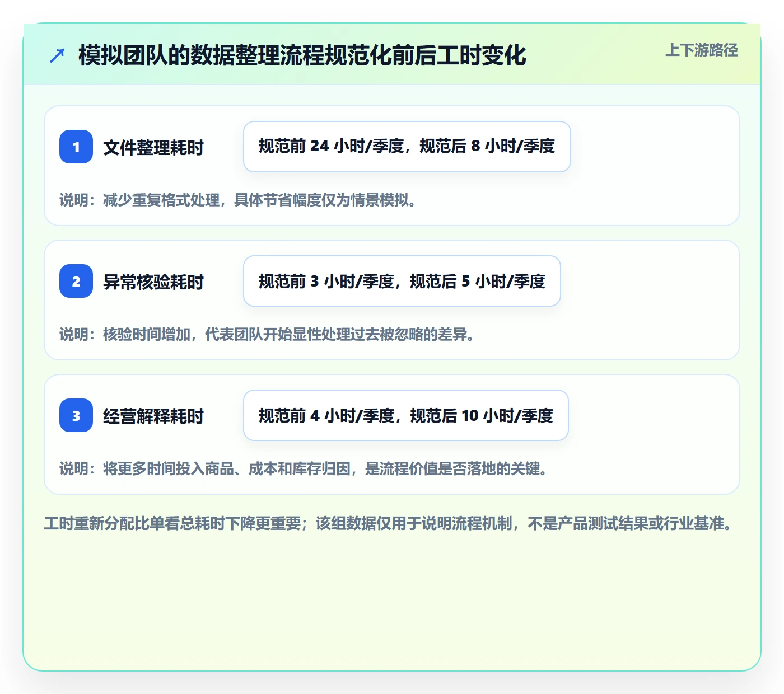
Task: Select the 异常核验耗时 heading
Action: pyautogui.click(x=153, y=282)
